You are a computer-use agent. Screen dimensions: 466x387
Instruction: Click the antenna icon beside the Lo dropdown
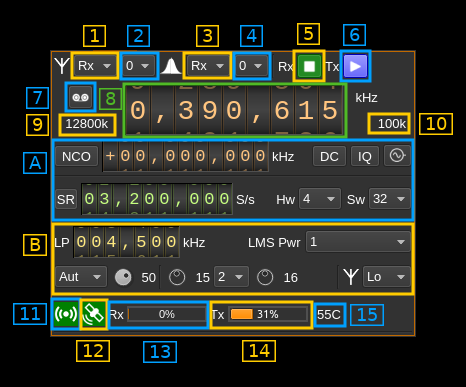(x=351, y=277)
